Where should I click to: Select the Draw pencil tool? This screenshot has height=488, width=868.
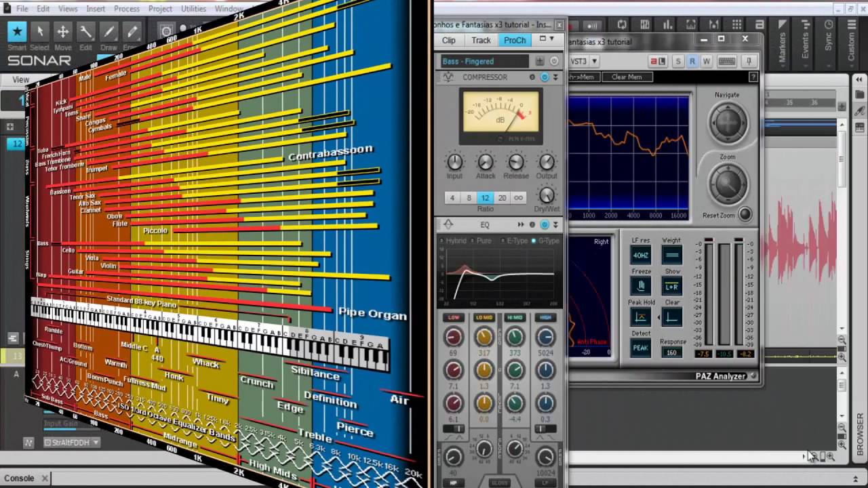108,31
